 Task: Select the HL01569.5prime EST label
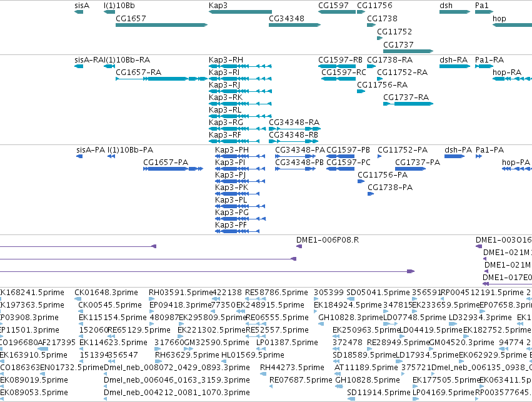pos(253,355)
